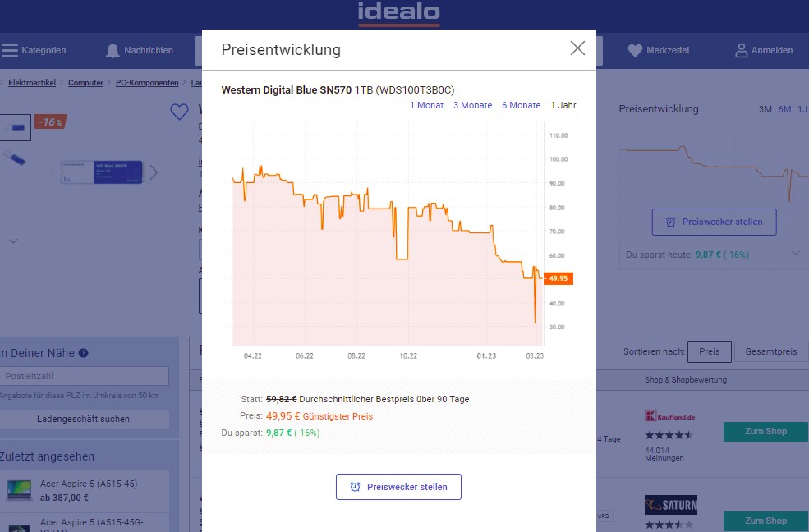The width and height of the screenshot is (809, 532).
Task: Add product to wishlist heart
Action: (x=179, y=112)
